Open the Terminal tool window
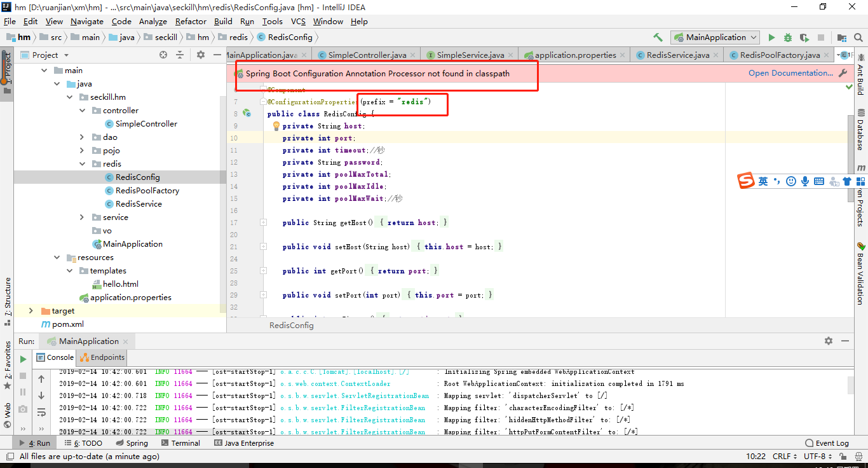The image size is (868, 468). tap(180, 443)
